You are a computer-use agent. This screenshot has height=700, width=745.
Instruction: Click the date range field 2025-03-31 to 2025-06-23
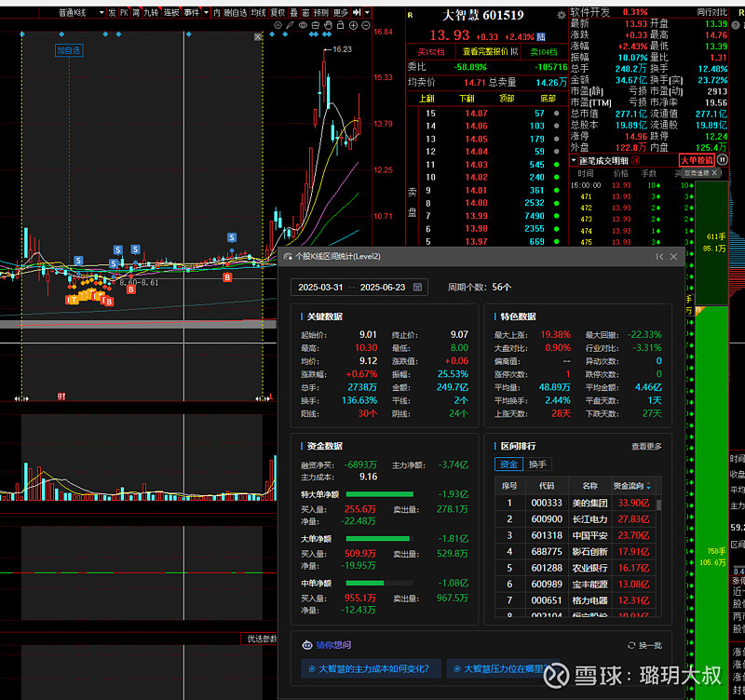point(359,288)
